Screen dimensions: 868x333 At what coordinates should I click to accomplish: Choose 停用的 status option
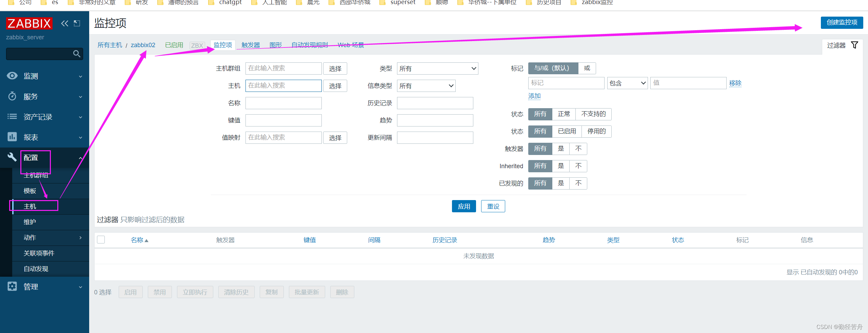pyautogui.click(x=596, y=131)
